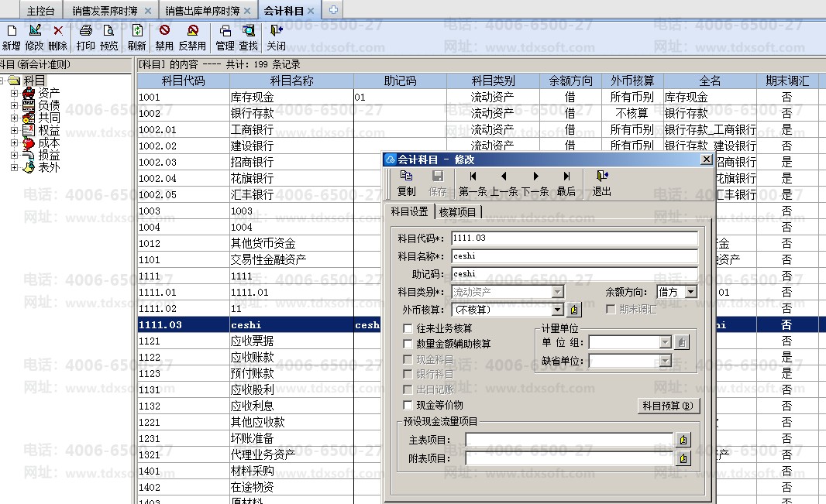
Task: Select the 科目设置 tab in the dialog
Action: point(409,211)
